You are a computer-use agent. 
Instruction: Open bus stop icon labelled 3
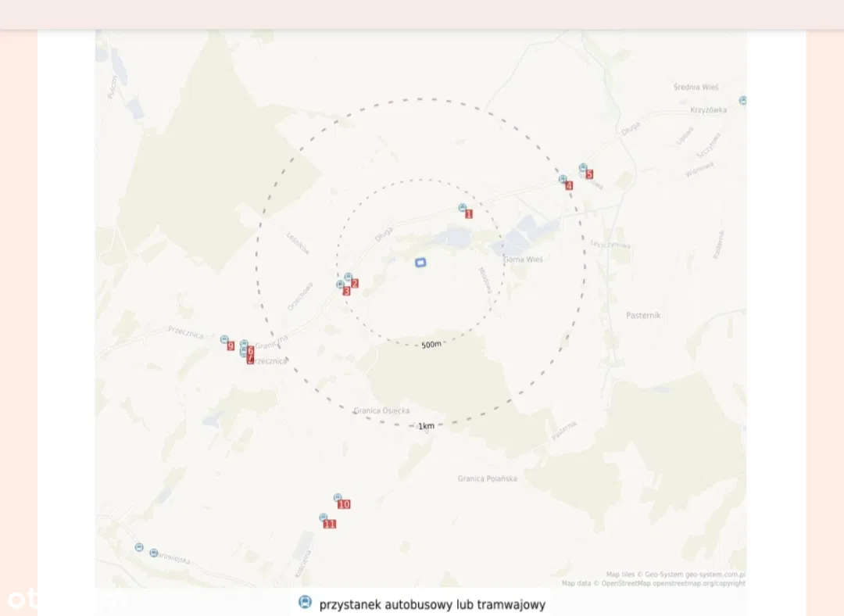340,285
